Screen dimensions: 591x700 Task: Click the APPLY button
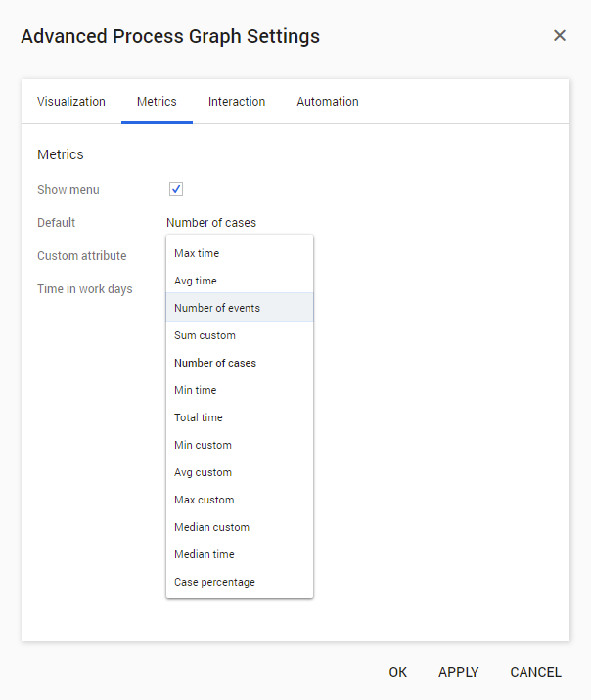pyautogui.click(x=459, y=672)
